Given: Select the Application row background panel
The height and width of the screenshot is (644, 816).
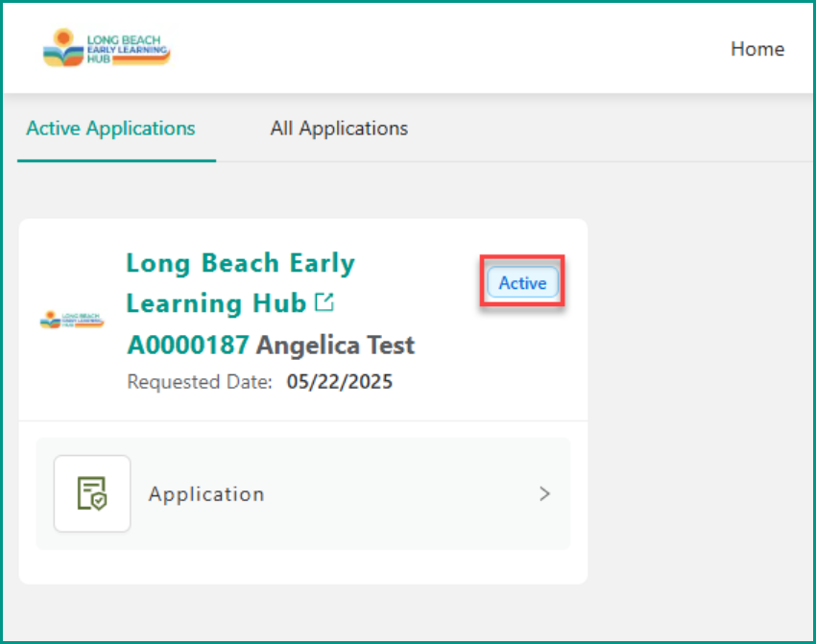Looking at the screenshot, I should [303, 493].
